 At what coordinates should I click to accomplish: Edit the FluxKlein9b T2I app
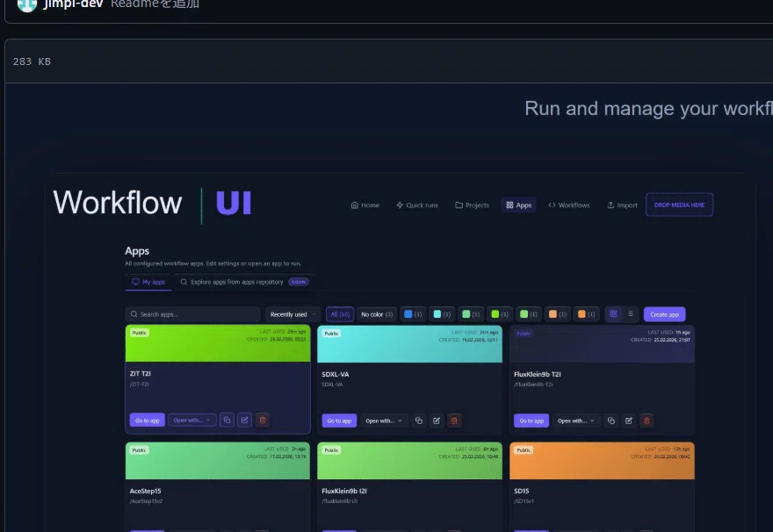[x=629, y=421]
